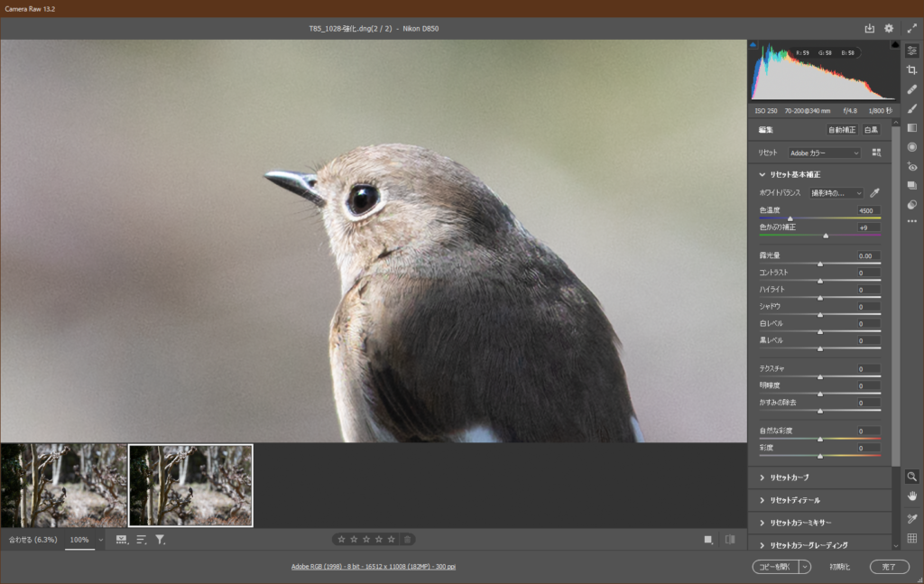Toggle highlight clipping warning in histogram

(x=894, y=44)
